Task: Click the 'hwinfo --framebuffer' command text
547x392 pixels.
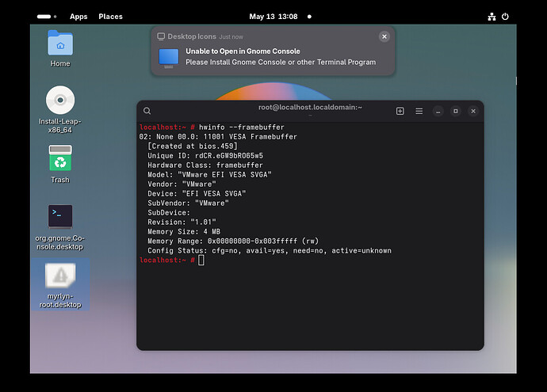Action: point(242,127)
